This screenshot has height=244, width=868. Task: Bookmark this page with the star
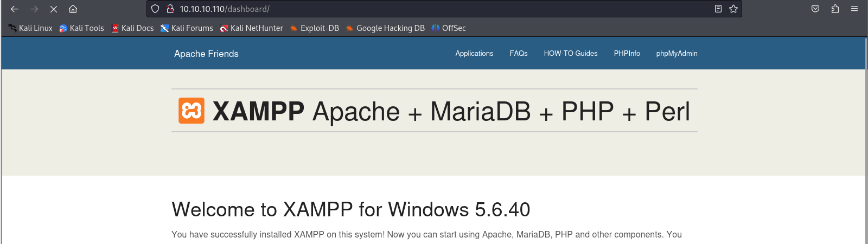pos(733,9)
